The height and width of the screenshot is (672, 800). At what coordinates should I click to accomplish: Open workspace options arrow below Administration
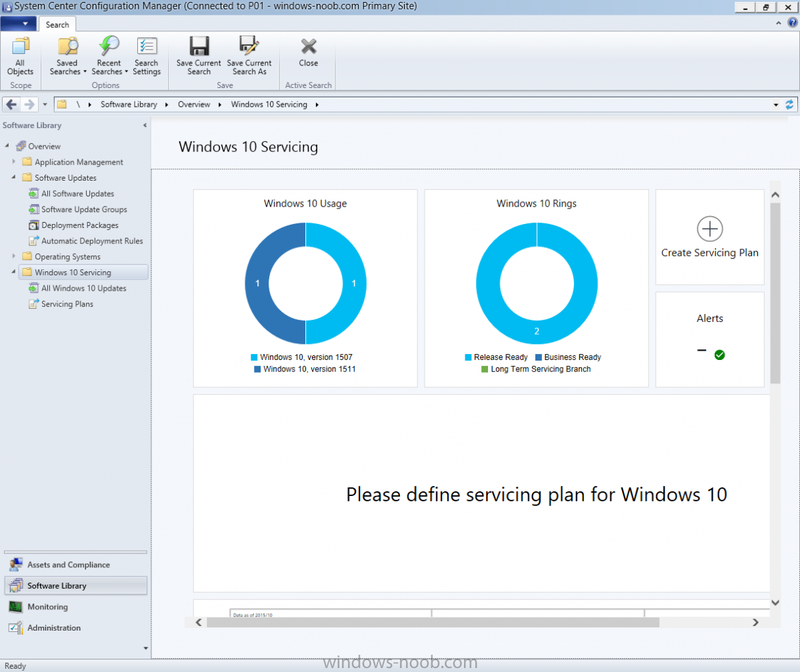[x=145, y=647]
